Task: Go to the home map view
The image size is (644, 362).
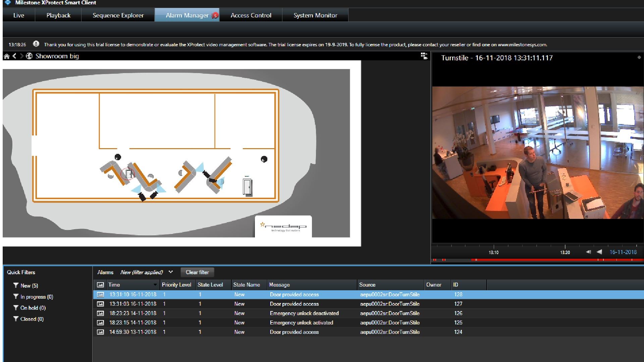Action: pyautogui.click(x=6, y=56)
